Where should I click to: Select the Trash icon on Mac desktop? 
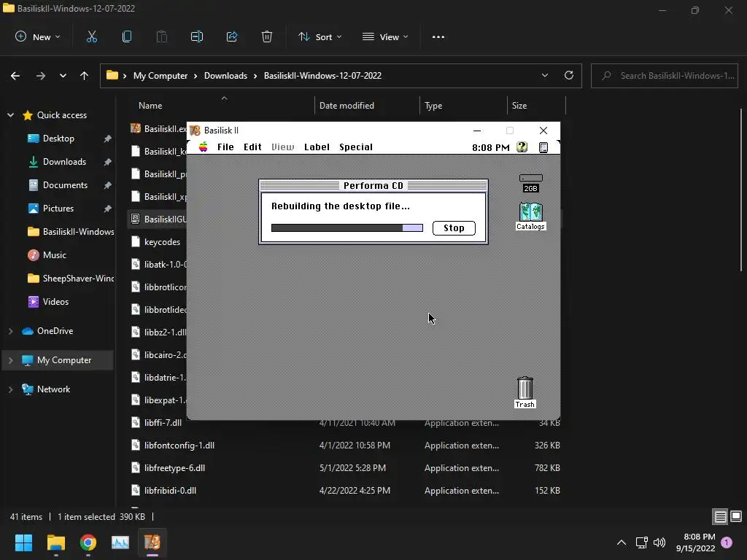525,392
